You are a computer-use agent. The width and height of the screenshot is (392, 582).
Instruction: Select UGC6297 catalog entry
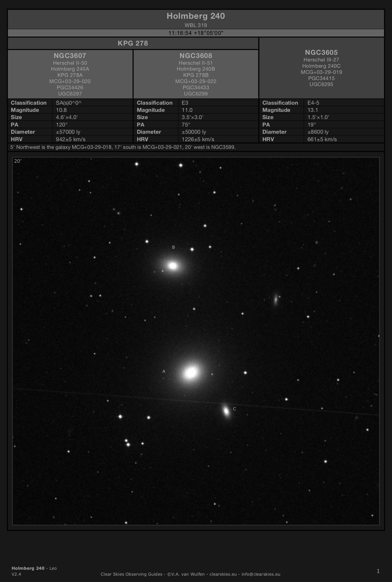(x=70, y=94)
